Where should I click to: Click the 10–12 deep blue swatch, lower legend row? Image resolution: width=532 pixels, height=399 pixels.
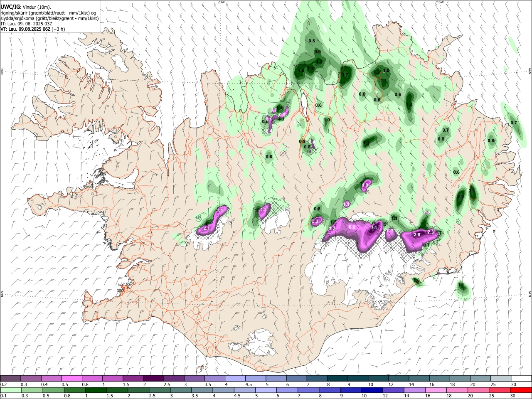[372, 390]
